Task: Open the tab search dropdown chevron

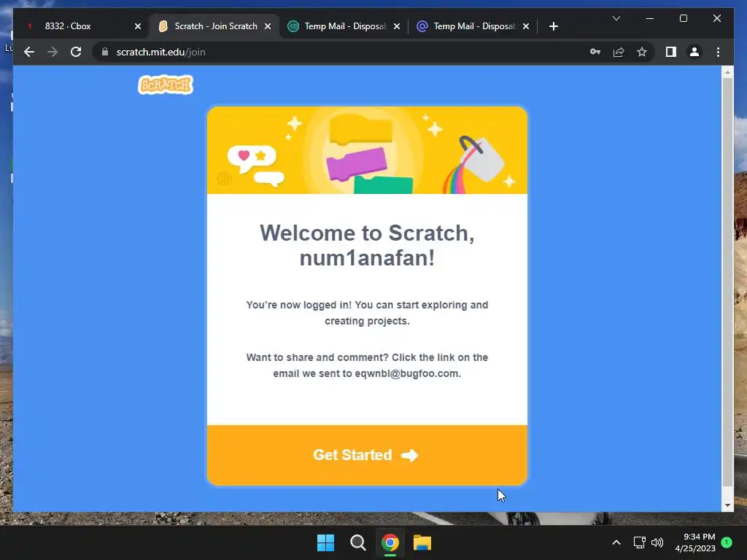Action: pyautogui.click(x=616, y=18)
